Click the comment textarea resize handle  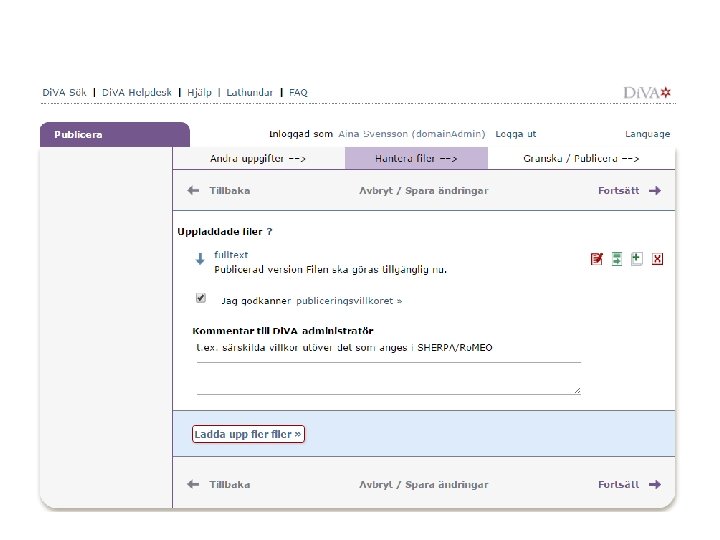click(577, 390)
